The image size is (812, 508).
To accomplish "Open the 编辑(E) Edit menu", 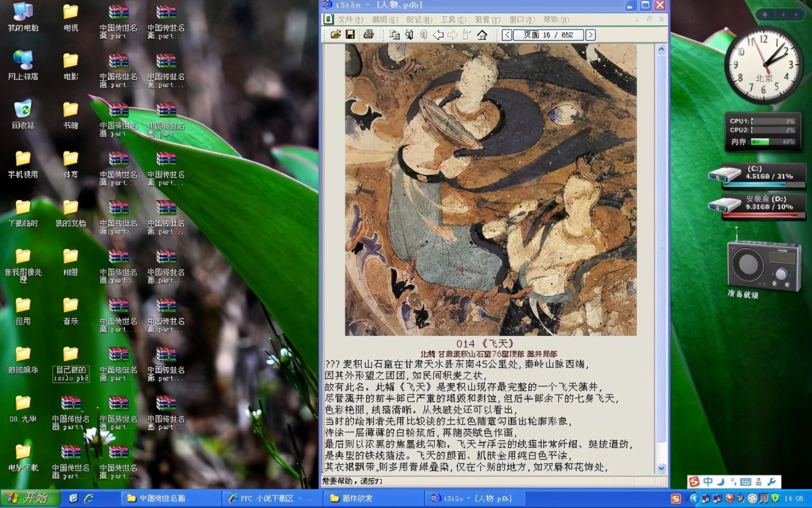I will [x=385, y=19].
